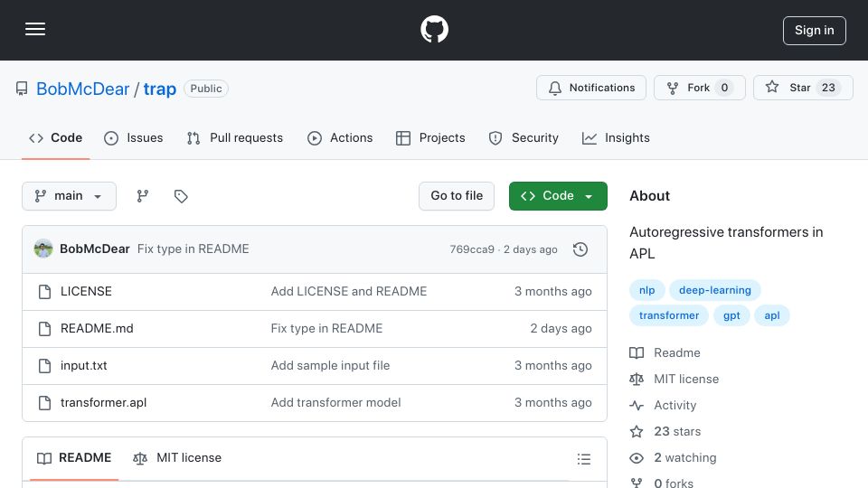
Task: Open the Security tab
Action: pyautogui.click(x=524, y=137)
